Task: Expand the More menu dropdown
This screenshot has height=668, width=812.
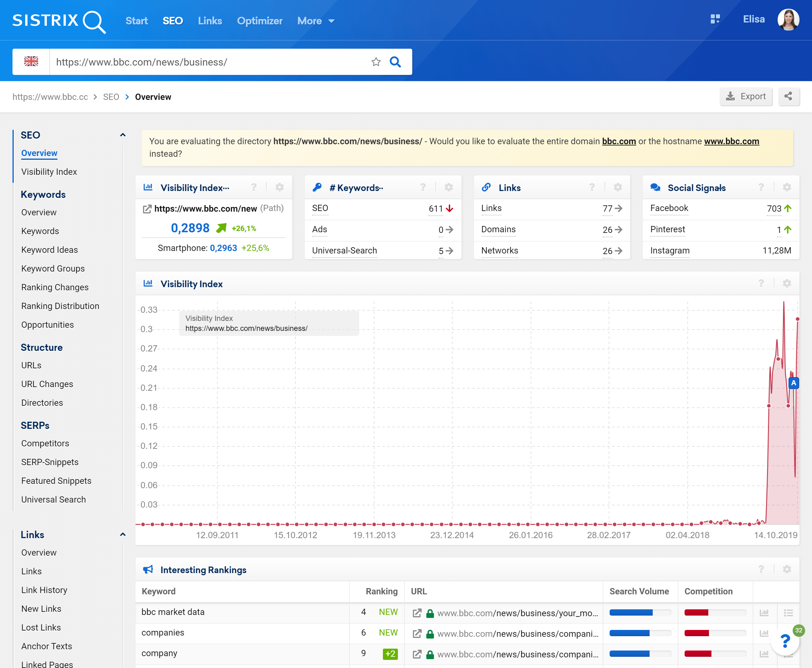Action: 316,21
